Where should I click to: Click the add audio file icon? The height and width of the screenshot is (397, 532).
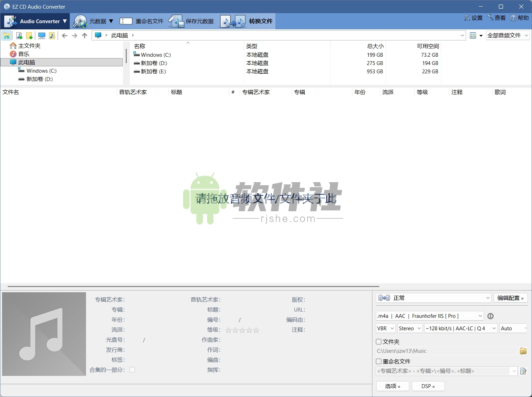[x=19, y=35]
